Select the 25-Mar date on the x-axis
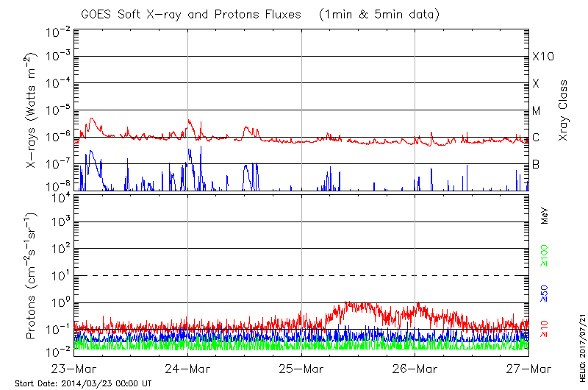Viewport: 588px width, 390px height. click(x=301, y=368)
